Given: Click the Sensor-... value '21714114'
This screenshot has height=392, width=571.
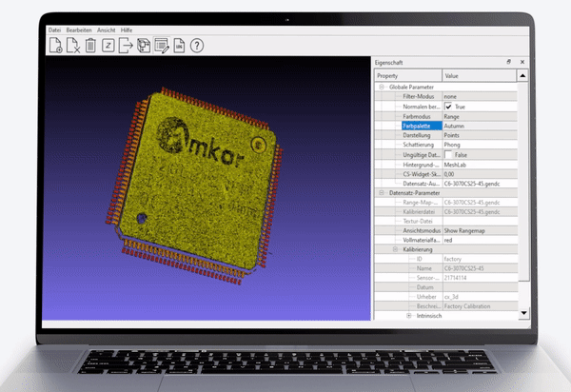Looking at the screenshot, I should pos(455,278).
